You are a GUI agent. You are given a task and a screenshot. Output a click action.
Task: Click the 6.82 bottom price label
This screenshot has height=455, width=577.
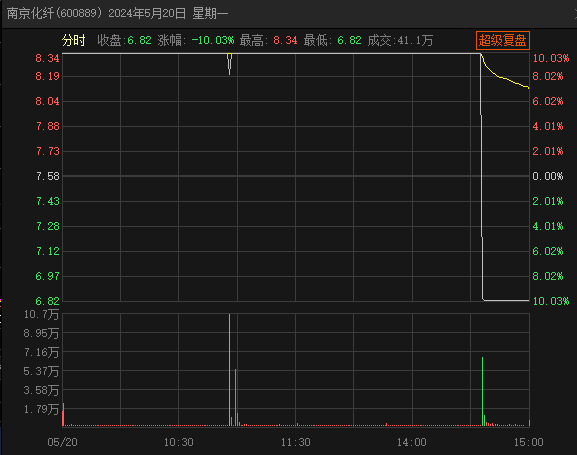pos(47,301)
